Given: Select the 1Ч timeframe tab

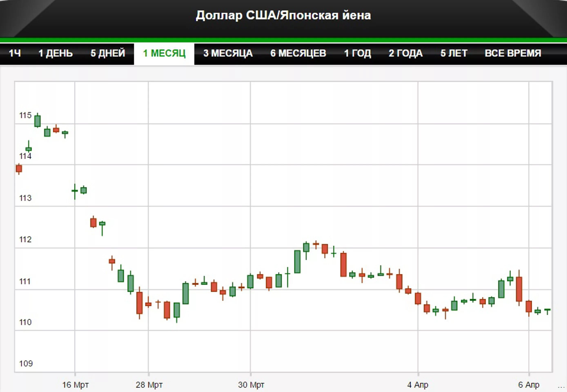Looking at the screenshot, I should (15, 53).
